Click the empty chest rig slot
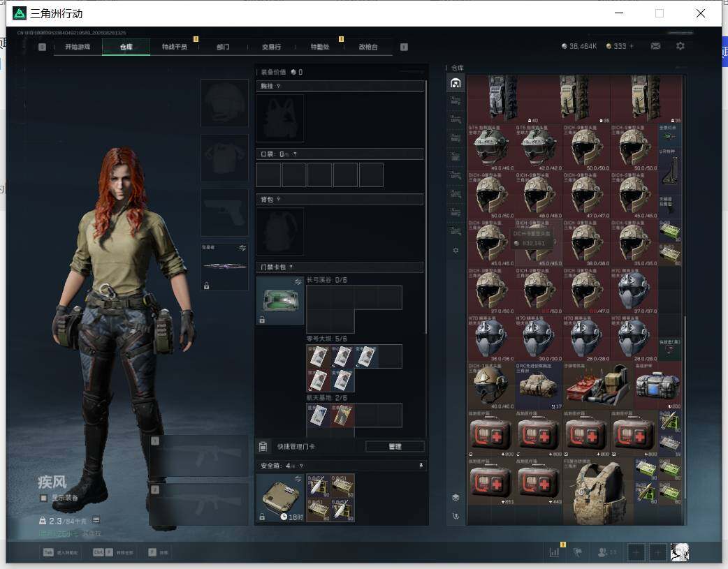Image resolution: width=728 pixels, height=569 pixels. (280, 118)
